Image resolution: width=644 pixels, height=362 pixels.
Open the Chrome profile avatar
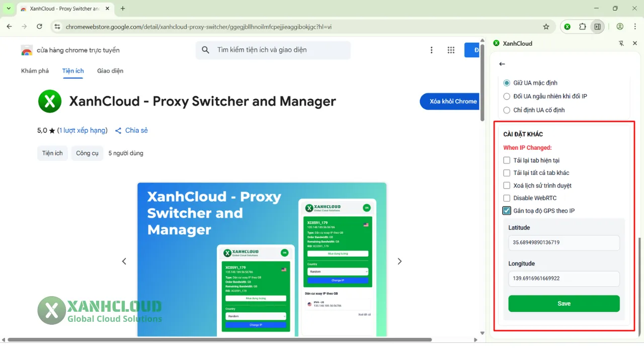tap(620, 27)
